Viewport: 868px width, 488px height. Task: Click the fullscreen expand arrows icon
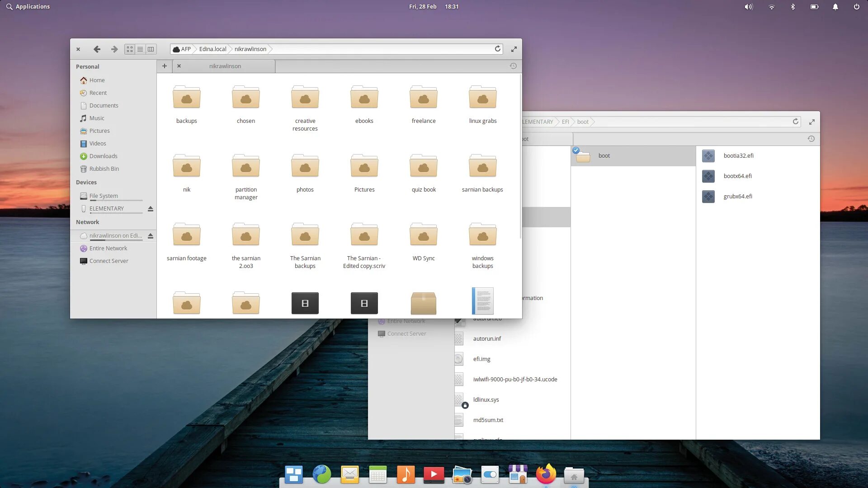pos(514,49)
